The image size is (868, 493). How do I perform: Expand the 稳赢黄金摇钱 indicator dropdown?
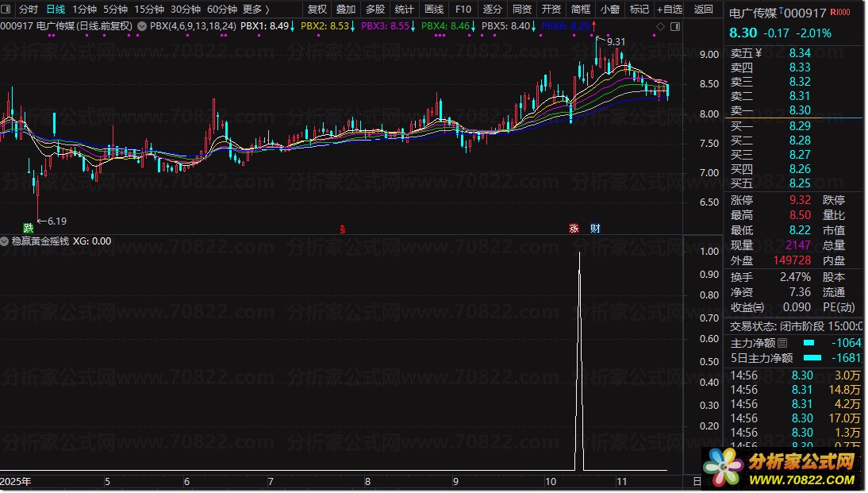[5, 241]
